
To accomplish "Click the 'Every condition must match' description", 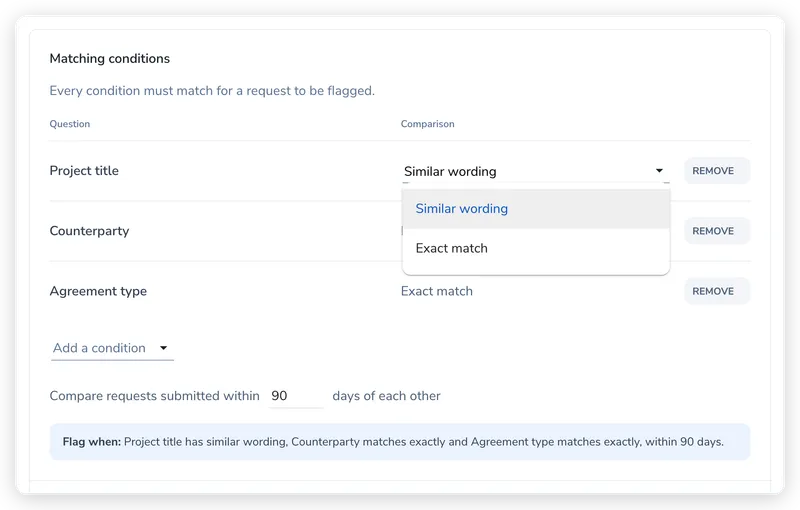I will tap(212, 91).
